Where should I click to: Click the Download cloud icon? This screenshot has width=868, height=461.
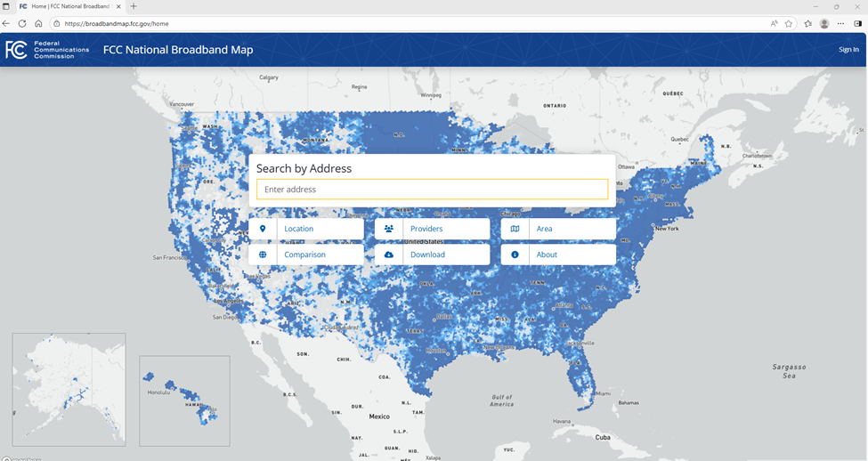coord(389,255)
